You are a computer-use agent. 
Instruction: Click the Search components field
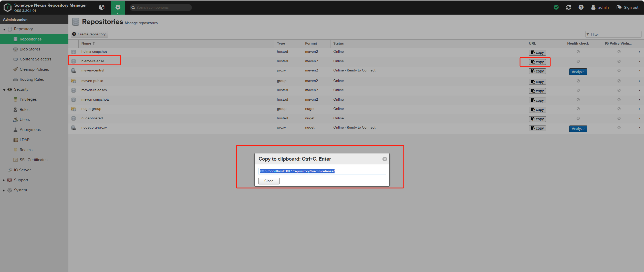[161, 7]
